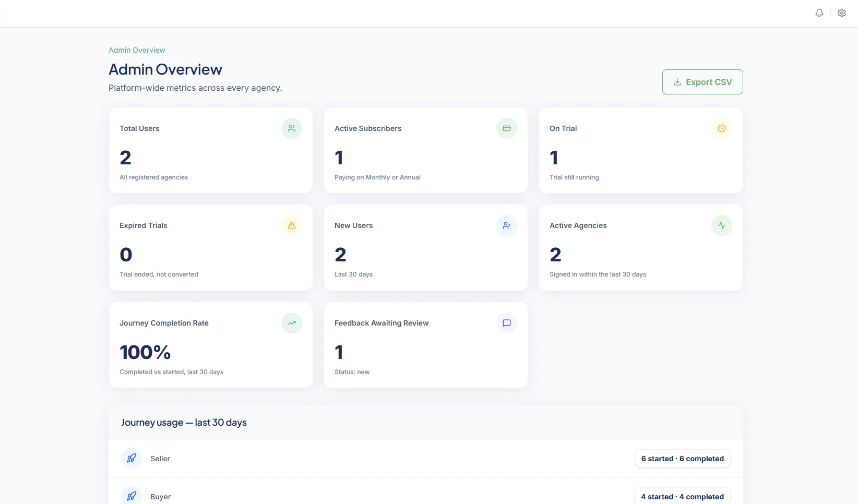Click the "All registered agencies" caption
This screenshot has width=858, height=504.
point(153,177)
